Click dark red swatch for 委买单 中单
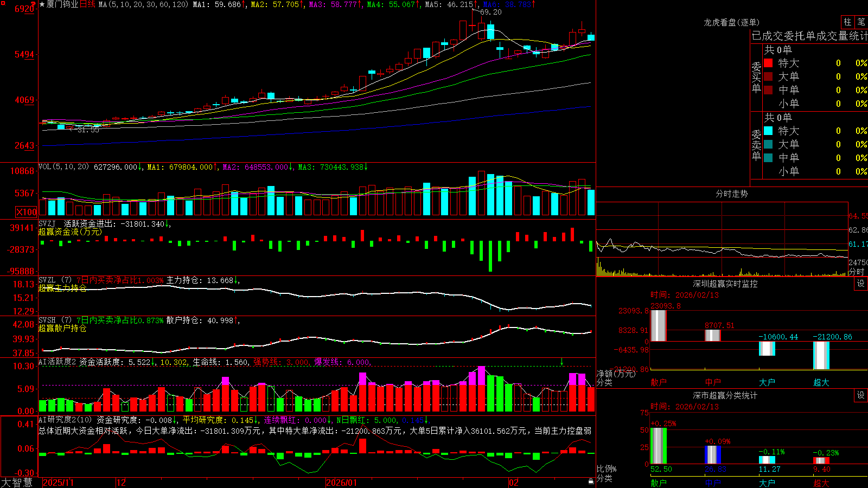 pos(768,89)
